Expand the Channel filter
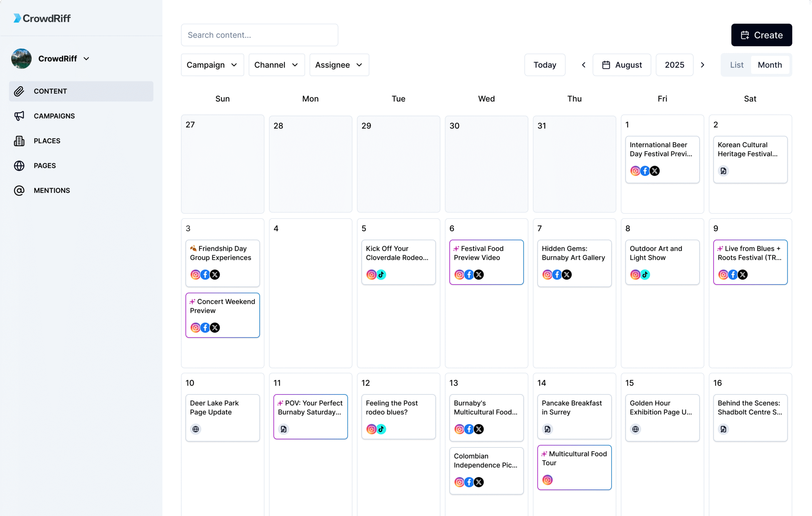The height and width of the screenshot is (516, 812). 276,65
